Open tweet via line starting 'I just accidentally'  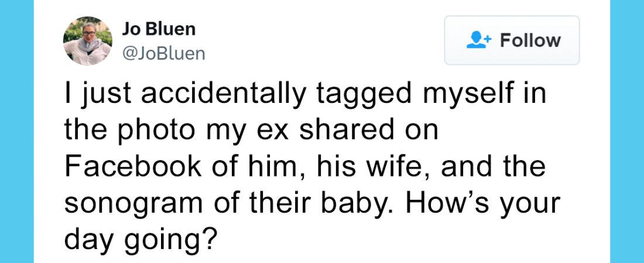pos(306,95)
